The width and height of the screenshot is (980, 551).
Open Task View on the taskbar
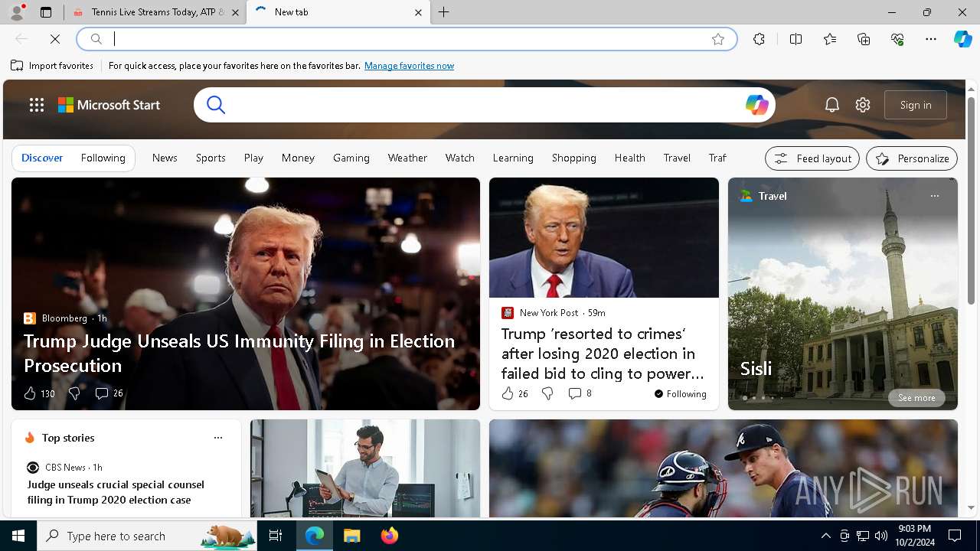click(x=276, y=536)
